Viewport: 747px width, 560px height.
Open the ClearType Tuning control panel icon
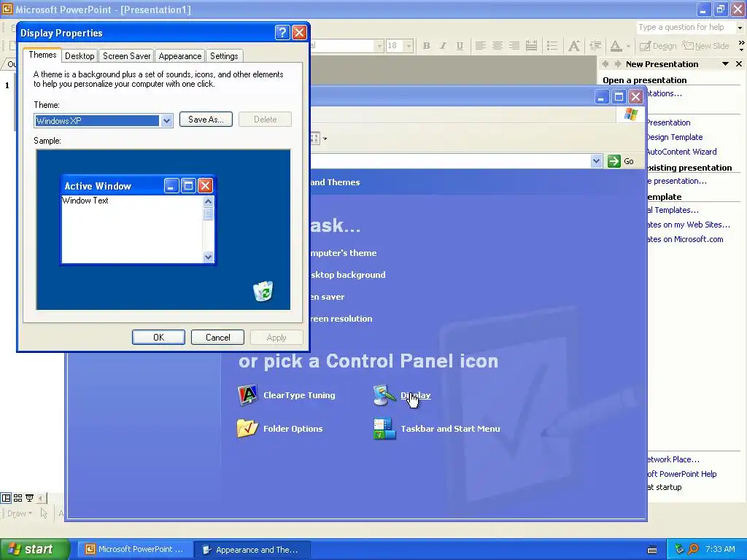[x=286, y=395]
